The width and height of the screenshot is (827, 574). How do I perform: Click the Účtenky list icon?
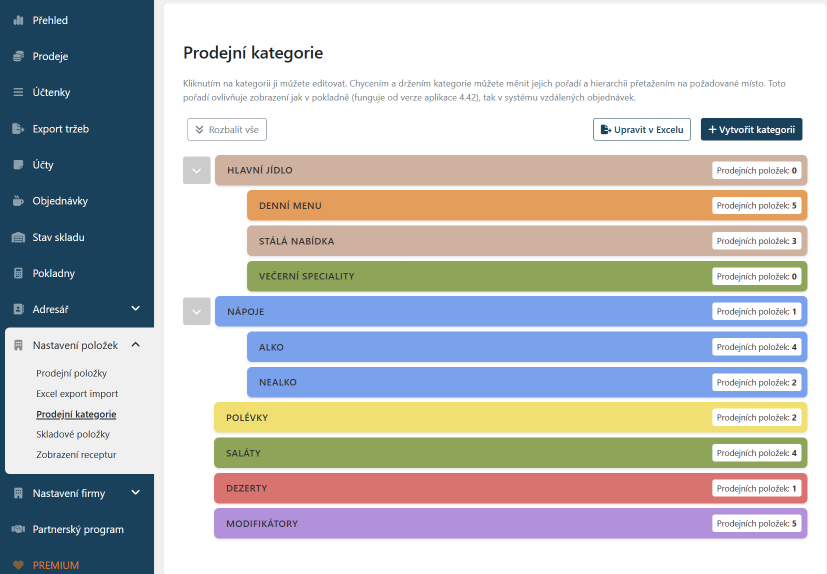click(18, 92)
